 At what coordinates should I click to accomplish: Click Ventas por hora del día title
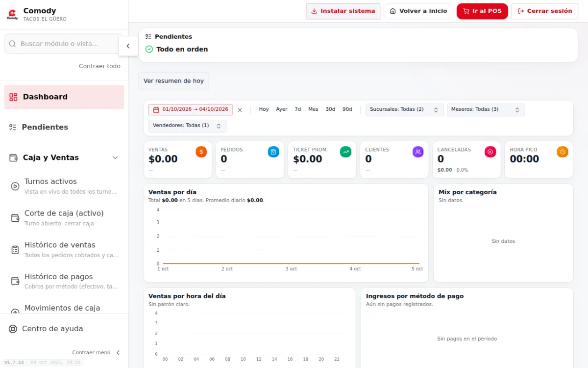click(187, 296)
